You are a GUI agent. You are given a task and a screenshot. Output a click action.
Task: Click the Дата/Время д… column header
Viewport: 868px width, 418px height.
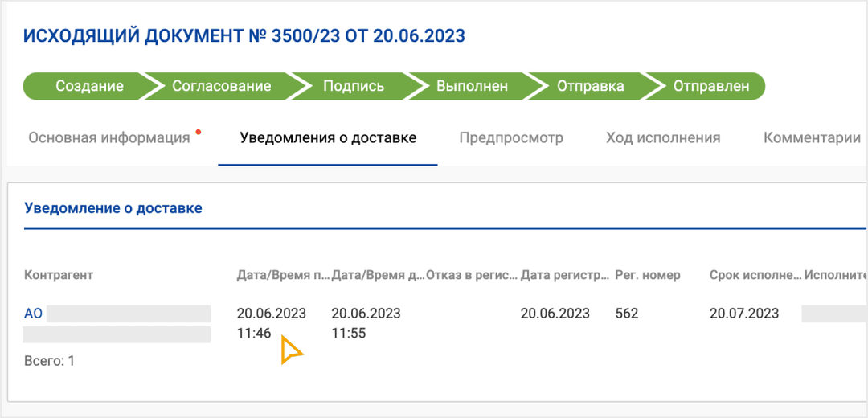pyautogui.click(x=378, y=275)
